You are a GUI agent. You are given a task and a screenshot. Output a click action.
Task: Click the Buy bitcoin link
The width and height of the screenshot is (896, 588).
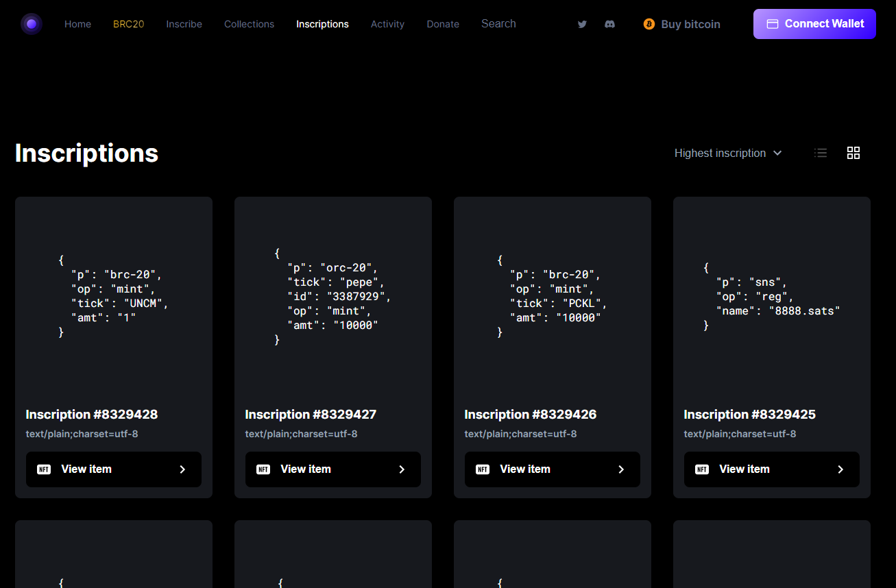point(690,24)
